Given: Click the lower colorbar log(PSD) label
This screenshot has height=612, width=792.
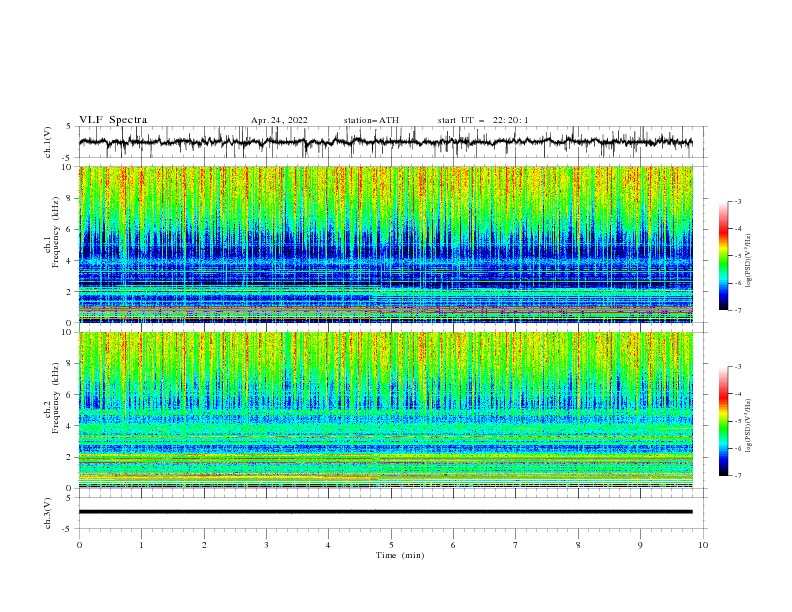Looking at the screenshot, I should point(748,426).
